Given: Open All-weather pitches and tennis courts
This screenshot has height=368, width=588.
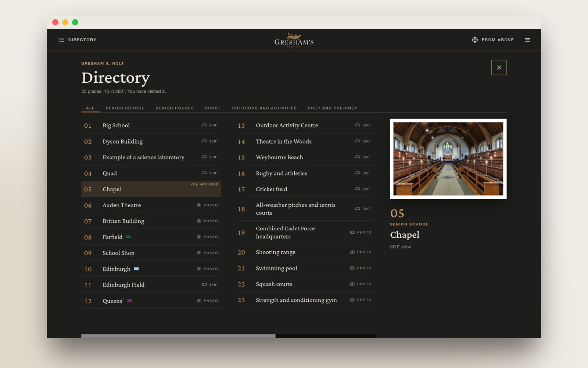Looking at the screenshot, I should tap(304, 209).
